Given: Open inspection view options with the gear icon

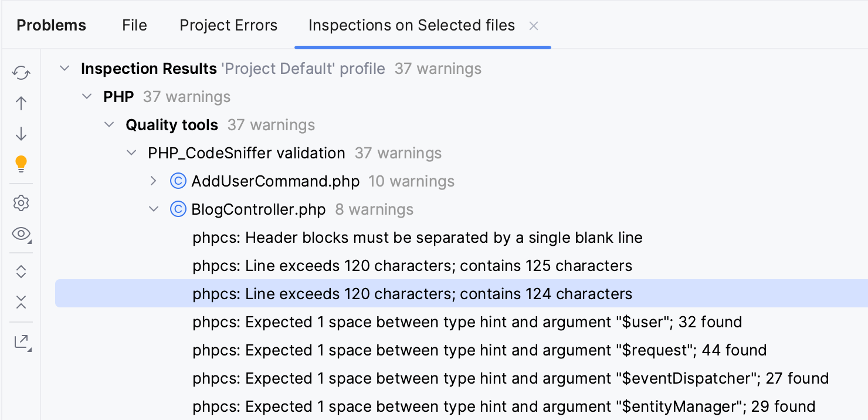Looking at the screenshot, I should tap(21, 203).
